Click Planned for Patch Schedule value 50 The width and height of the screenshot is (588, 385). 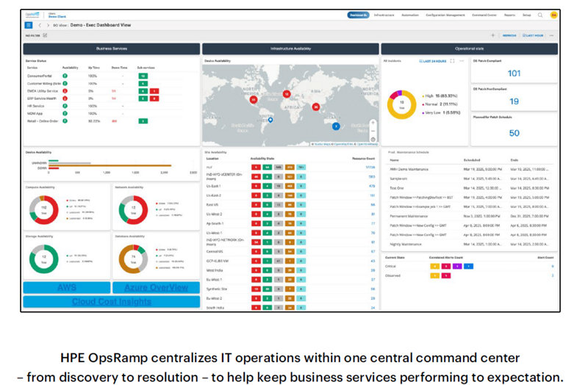point(514,133)
